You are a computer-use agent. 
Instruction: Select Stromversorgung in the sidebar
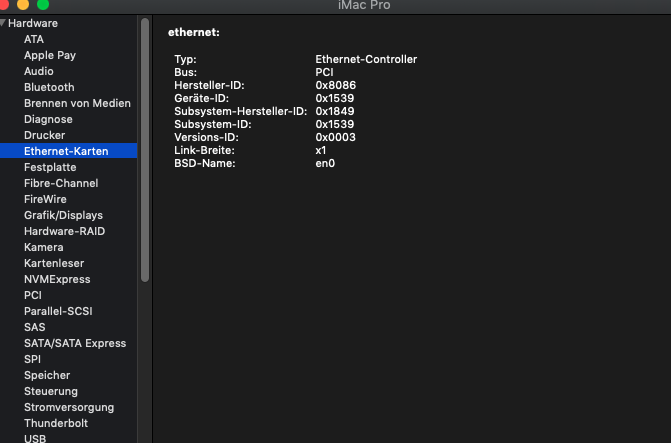click(69, 407)
